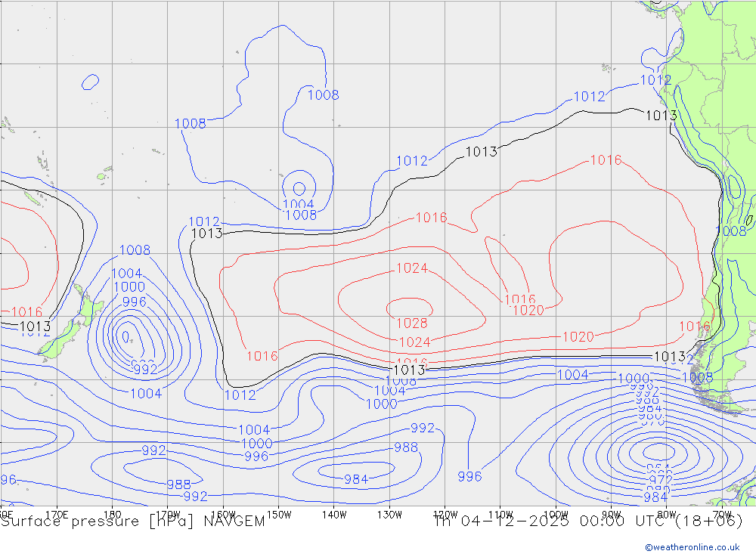The width and height of the screenshot is (756, 554).
Task: Select the 170E longitude axis label
Action: pos(57,515)
